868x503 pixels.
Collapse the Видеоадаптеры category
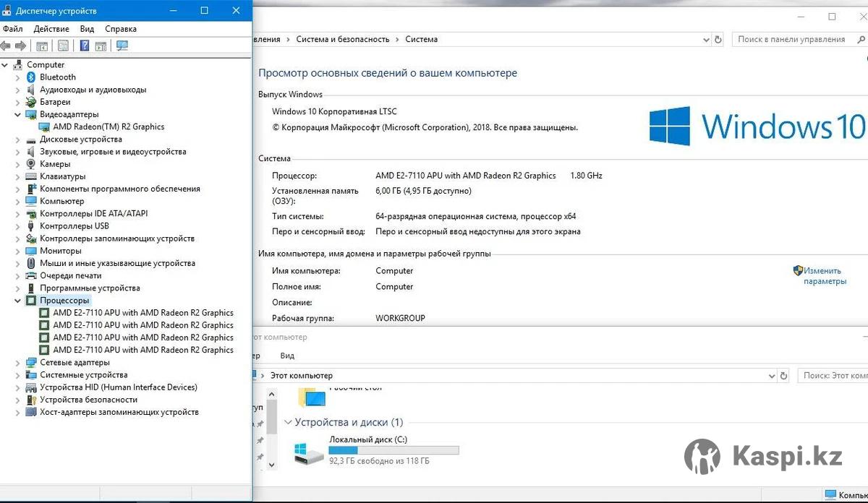[x=18, y=114]
